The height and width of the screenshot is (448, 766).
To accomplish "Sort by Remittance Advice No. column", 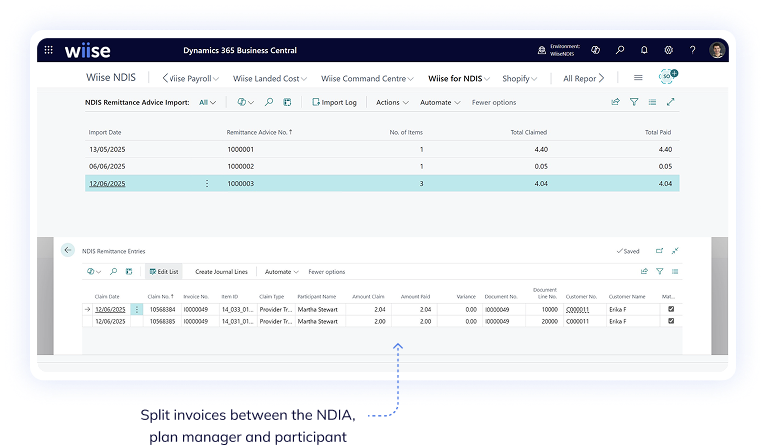I will 259,132.
